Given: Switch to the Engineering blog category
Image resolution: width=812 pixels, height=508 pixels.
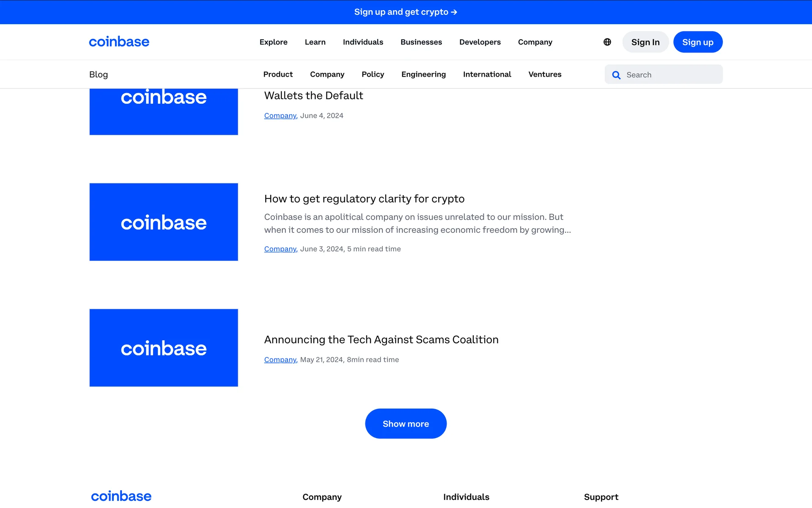Looking at the screenshot, I should click(x=423, y=75).
